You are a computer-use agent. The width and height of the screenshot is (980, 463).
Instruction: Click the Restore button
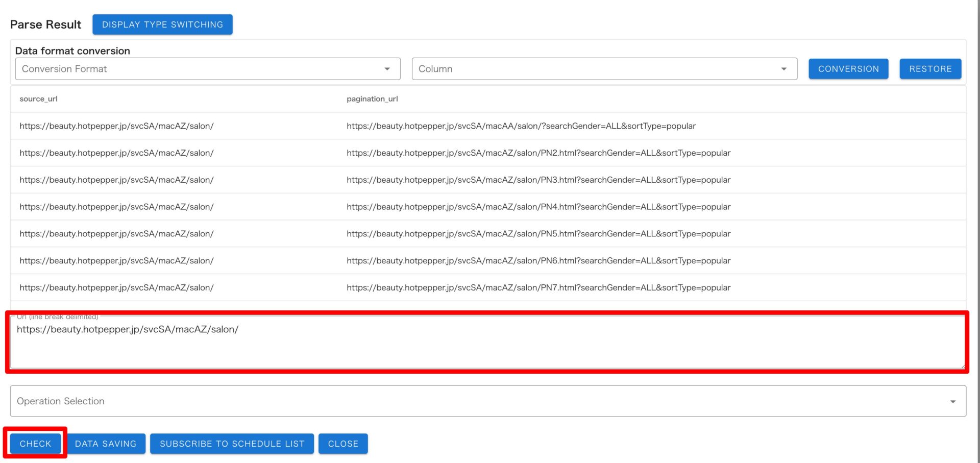coord(930,69)
